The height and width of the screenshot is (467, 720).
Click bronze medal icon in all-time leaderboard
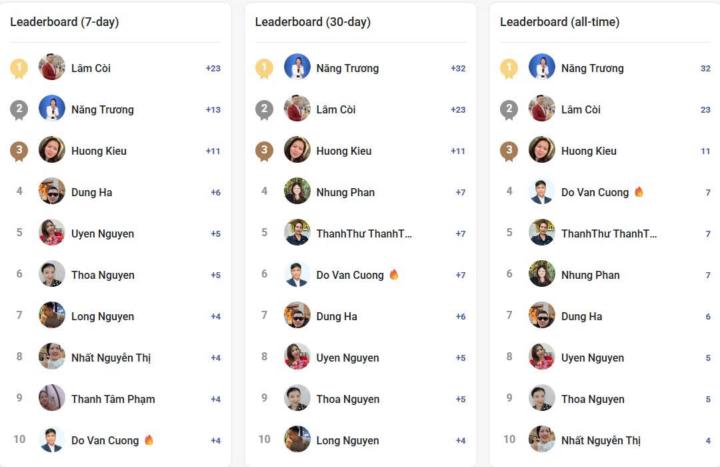[x=509, y=151]
